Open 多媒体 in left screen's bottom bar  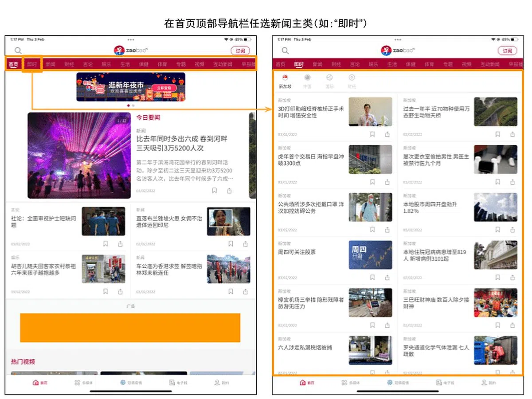click(80, 383)
